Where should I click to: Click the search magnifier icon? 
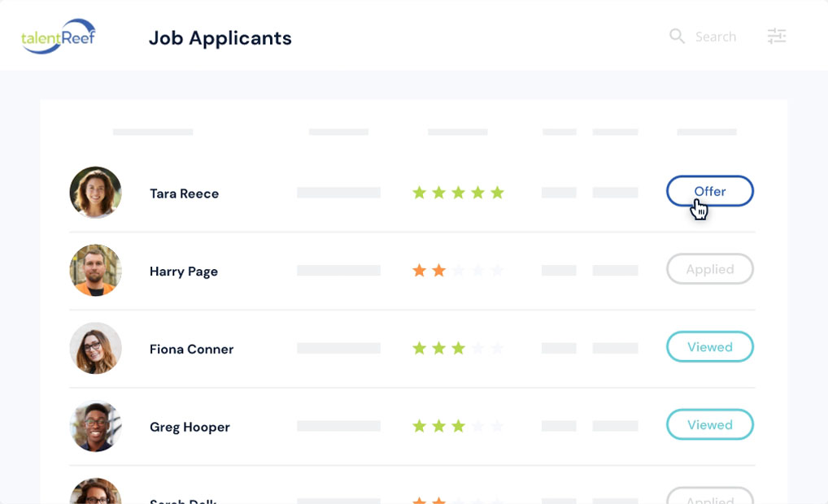tap(677, 36)
